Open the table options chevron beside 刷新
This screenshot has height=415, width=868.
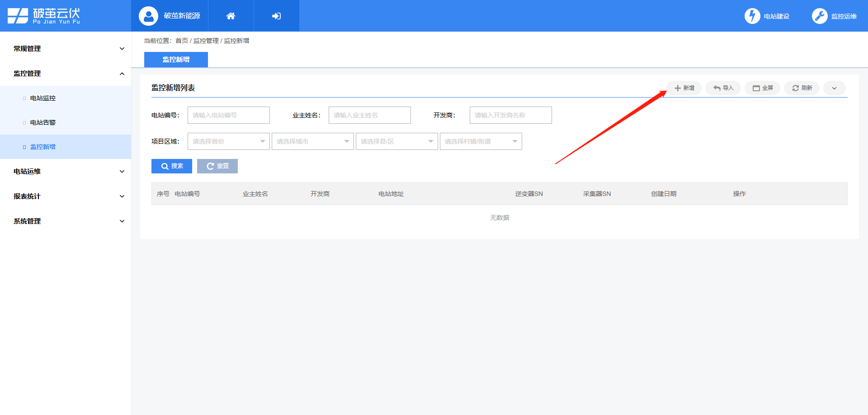[x=834, y=88]
